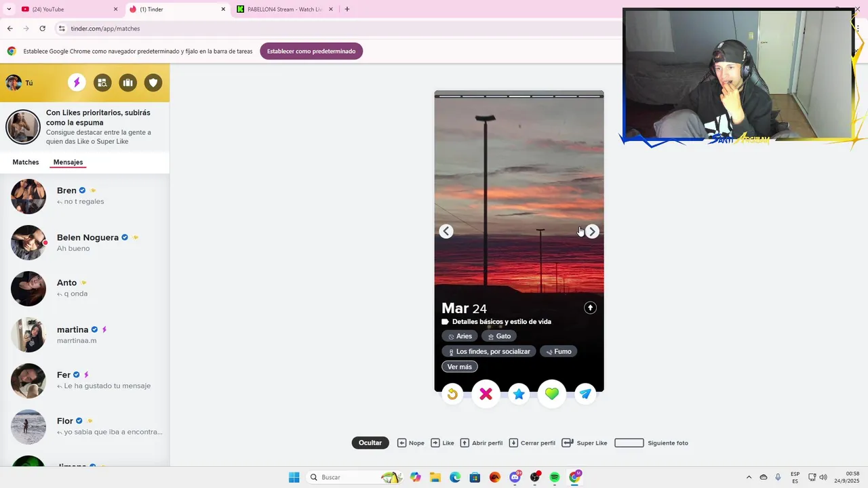Open conversation with Fer
The width and height of the screenshot is (868, 488).
(x=85, y=380)
